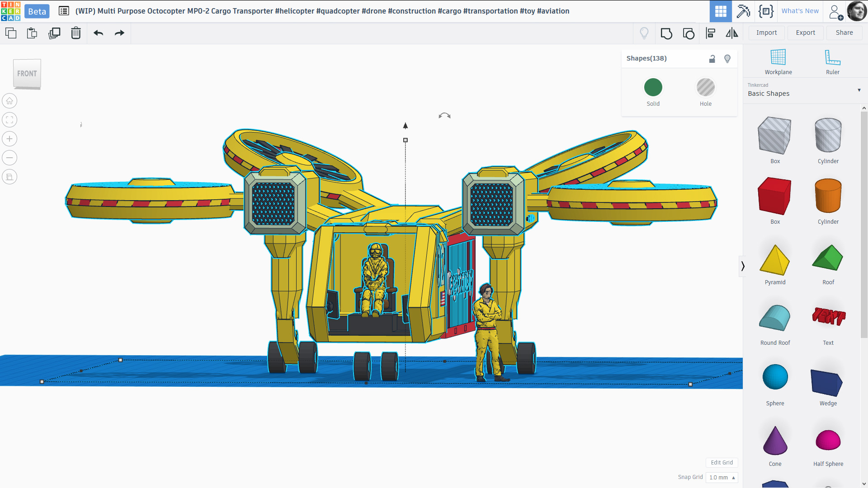
Task: Open the Align tool
Action: 710,33
